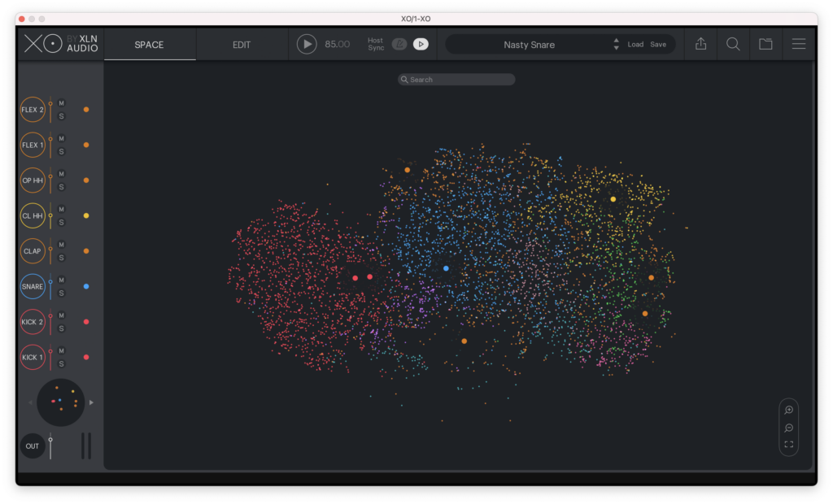Select the large yellow hi-hat dot in space
The width and height of the screenshot is (833, 504).
[613, 200]
